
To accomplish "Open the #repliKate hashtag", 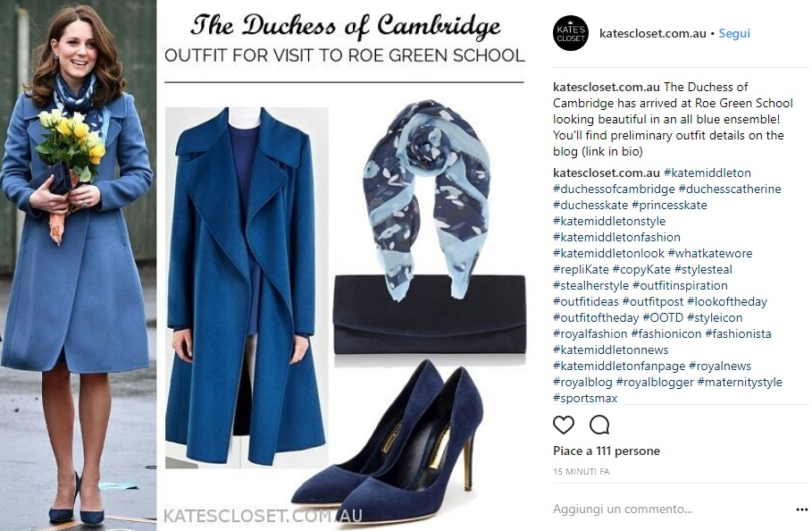I will (581, 269).
